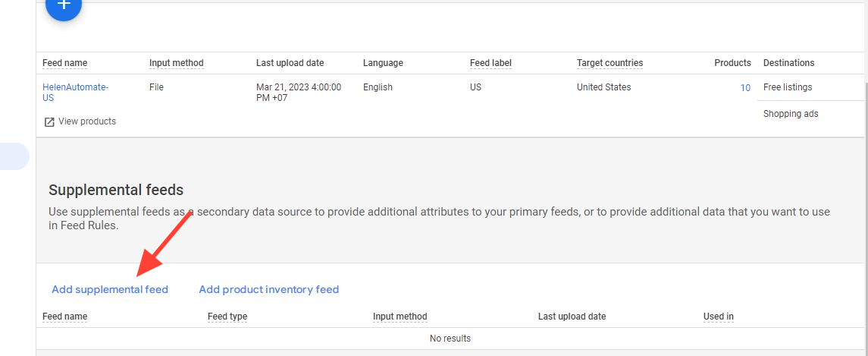Screen dimensions: 868x356
Task: Click the Language column header
Action: click(x=383, y=63)
